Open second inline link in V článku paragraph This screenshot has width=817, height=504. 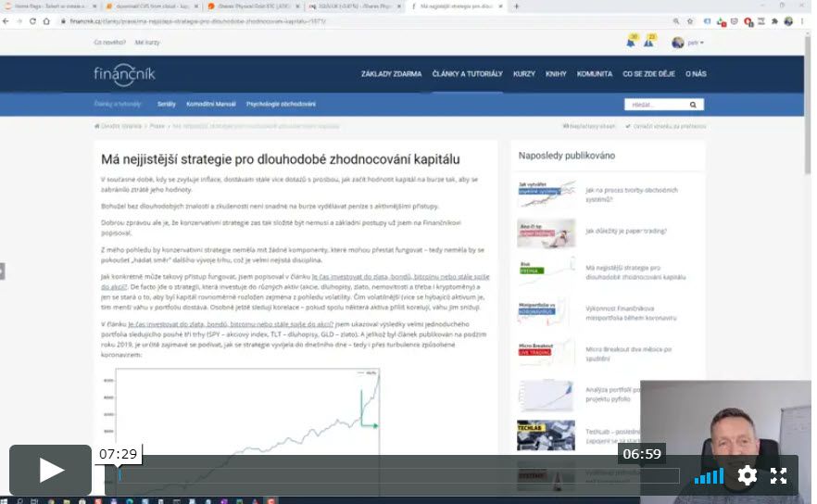click(x=231, y=324)
